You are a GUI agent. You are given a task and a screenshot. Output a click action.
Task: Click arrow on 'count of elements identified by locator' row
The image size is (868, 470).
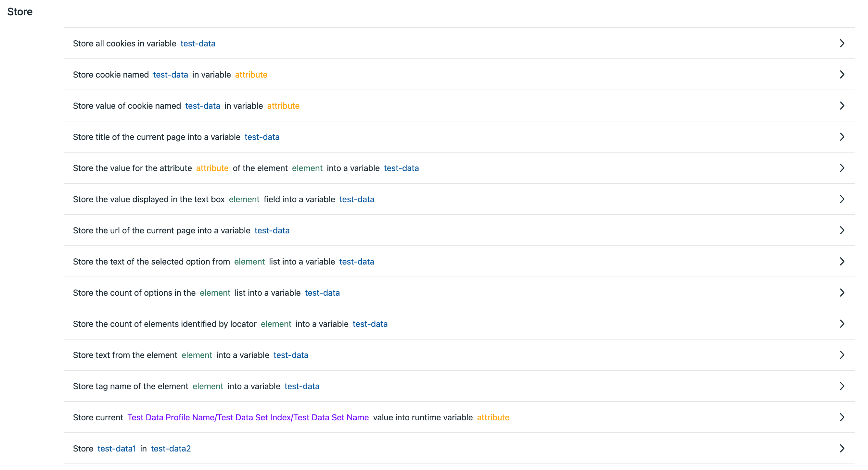coord(841,324)
